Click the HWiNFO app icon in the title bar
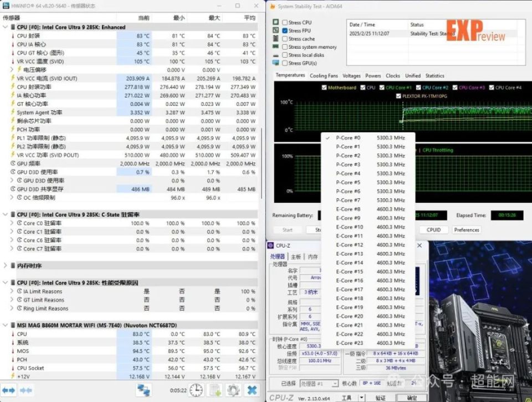Viewport: 532px width, 402px height. pyautogui.click(x=6, y=6)
